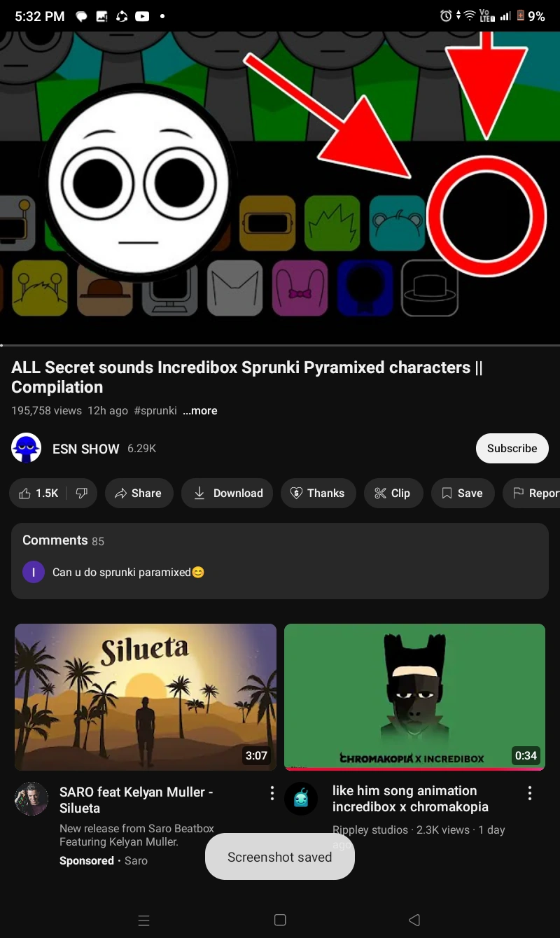Screen dimensions: 560x938
Task: Open the ESN SHOW channel avatar
Action: (27, 448)
